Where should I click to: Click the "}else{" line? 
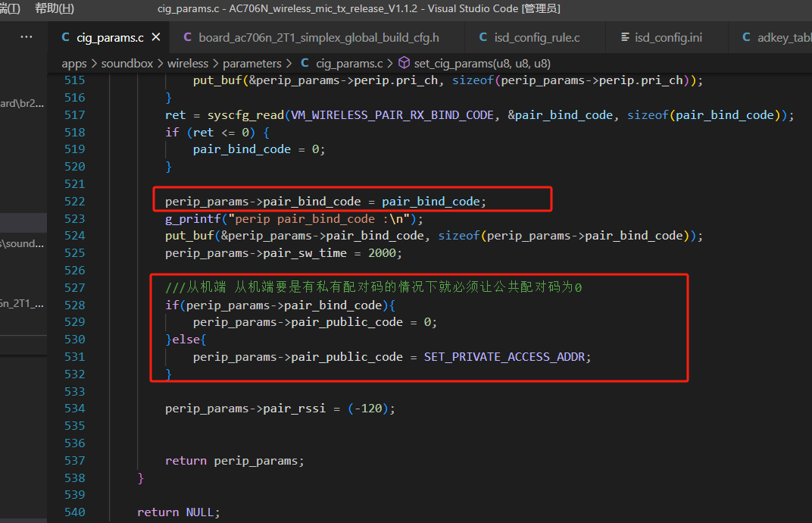click(186, 339)
